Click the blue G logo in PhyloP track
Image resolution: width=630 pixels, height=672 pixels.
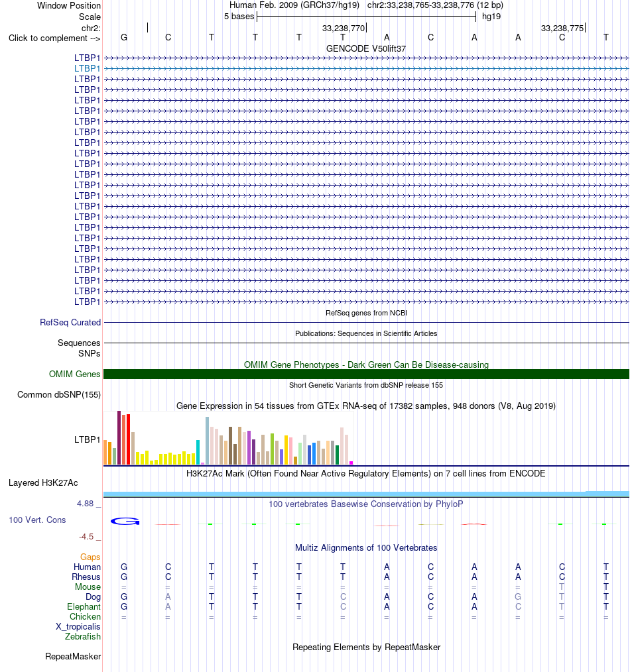tap(125, 521)
